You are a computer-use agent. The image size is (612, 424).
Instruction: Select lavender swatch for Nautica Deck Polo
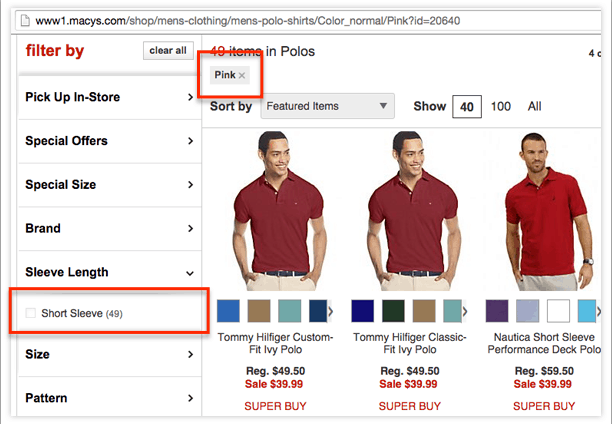click(528, 311)
